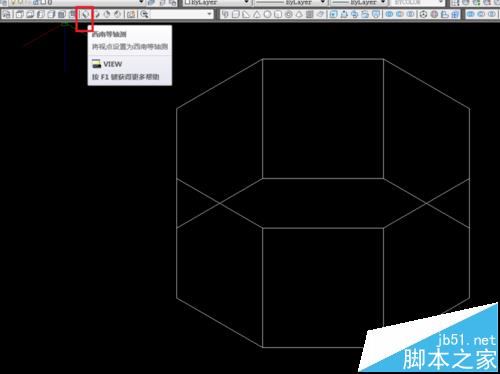Set view to NE Isometric
The width and height of the screenshot is (500, 374).
tap(107, 14)
